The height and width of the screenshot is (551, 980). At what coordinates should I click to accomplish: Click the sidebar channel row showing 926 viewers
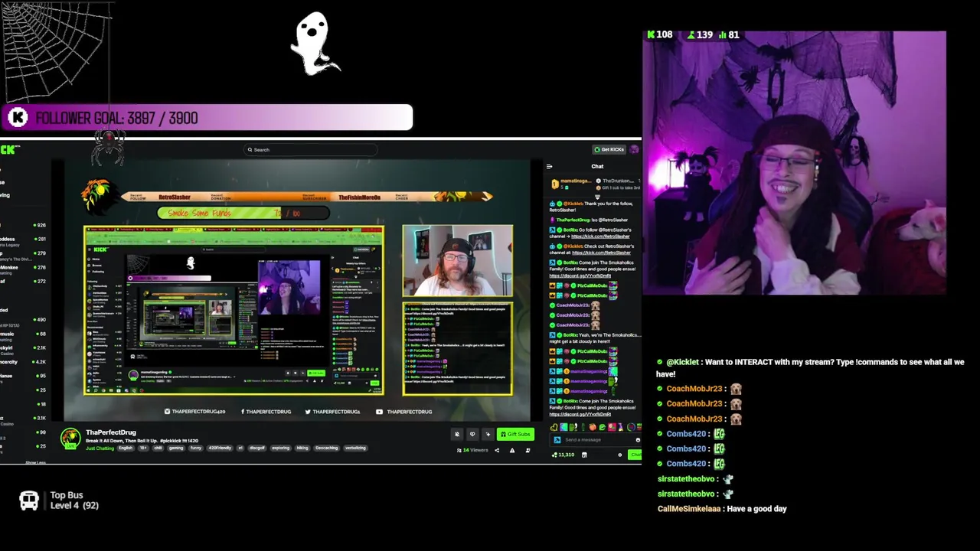(x=23, y=225)
